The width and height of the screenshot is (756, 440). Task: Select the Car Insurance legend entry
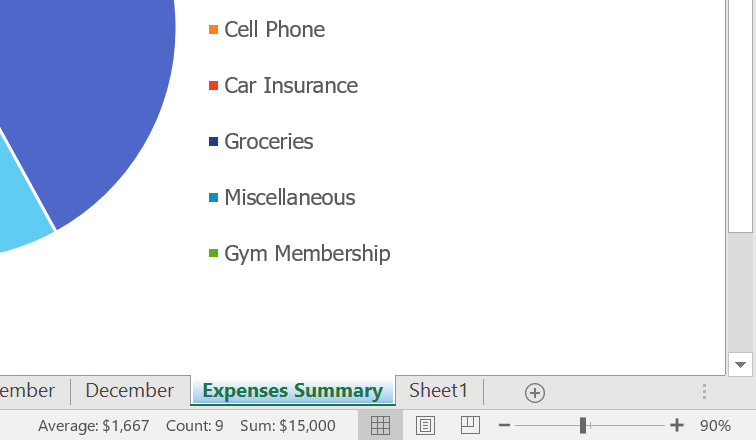click(x=290, y=86)
